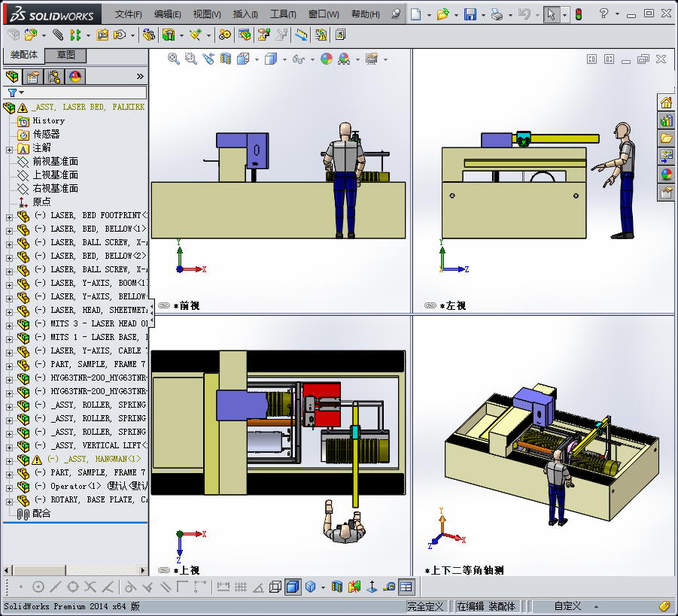Click the Save floppy disk icon
This screenshot has width=678, height=616.
470,14
